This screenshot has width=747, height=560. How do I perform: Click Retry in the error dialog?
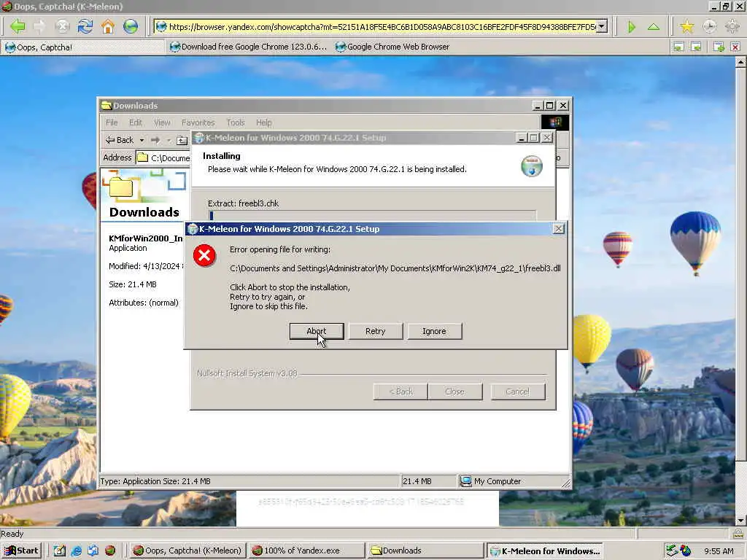(376, 331)
